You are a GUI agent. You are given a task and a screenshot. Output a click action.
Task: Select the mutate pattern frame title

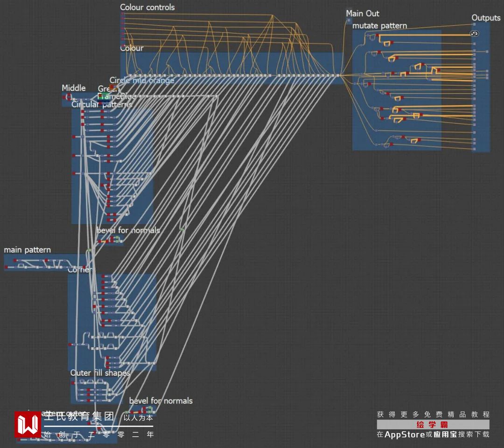click(379, 26)
